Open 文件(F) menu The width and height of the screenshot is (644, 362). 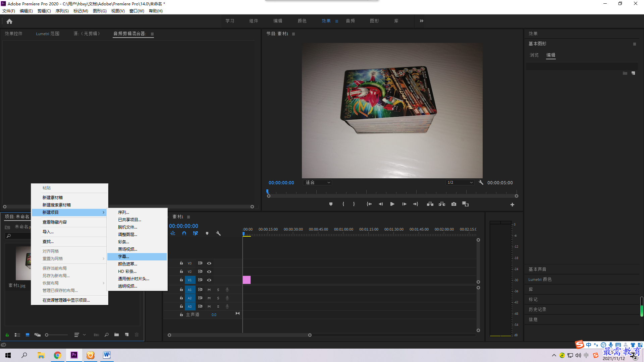pyautogui.click(x=9, y=11)
